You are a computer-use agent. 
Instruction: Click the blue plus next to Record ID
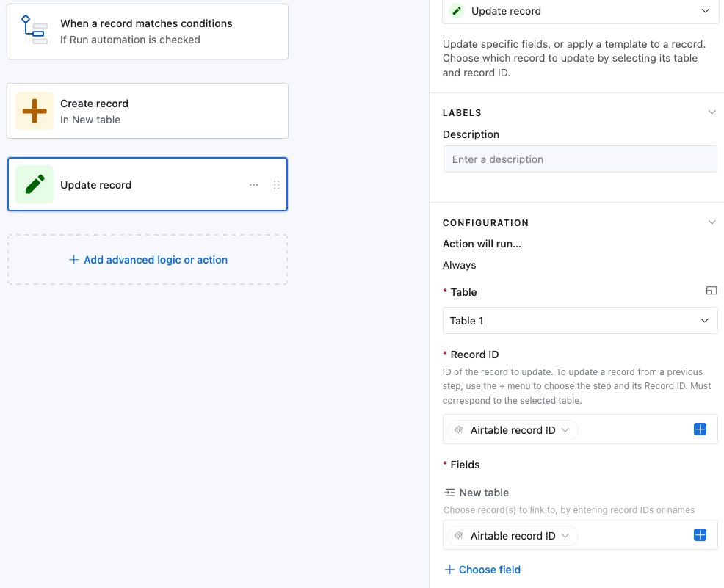point(700,429)
